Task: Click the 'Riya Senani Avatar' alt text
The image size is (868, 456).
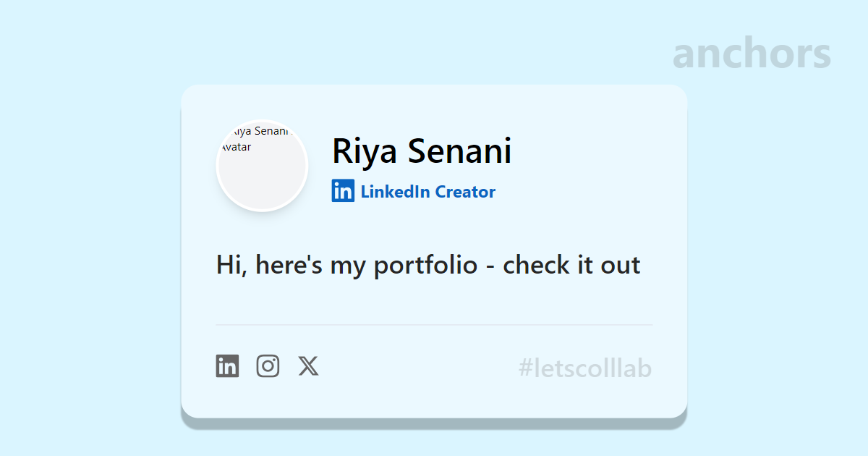Action: (255, 139)
